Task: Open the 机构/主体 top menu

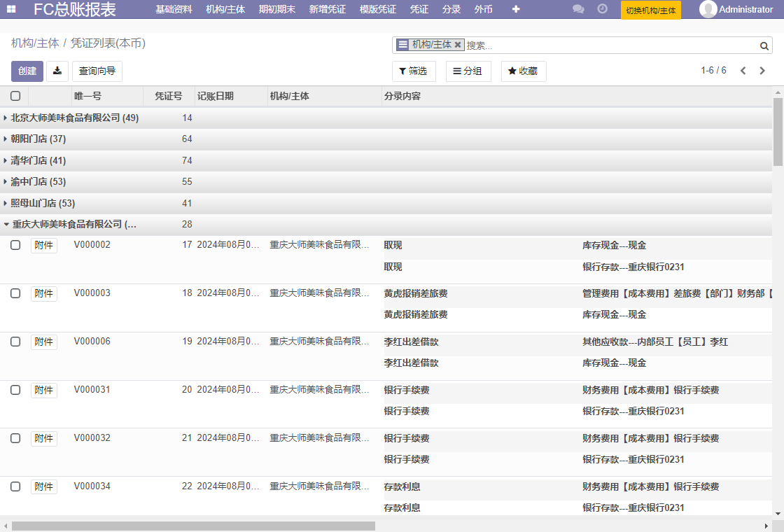Action: click(x=225, y=9)
